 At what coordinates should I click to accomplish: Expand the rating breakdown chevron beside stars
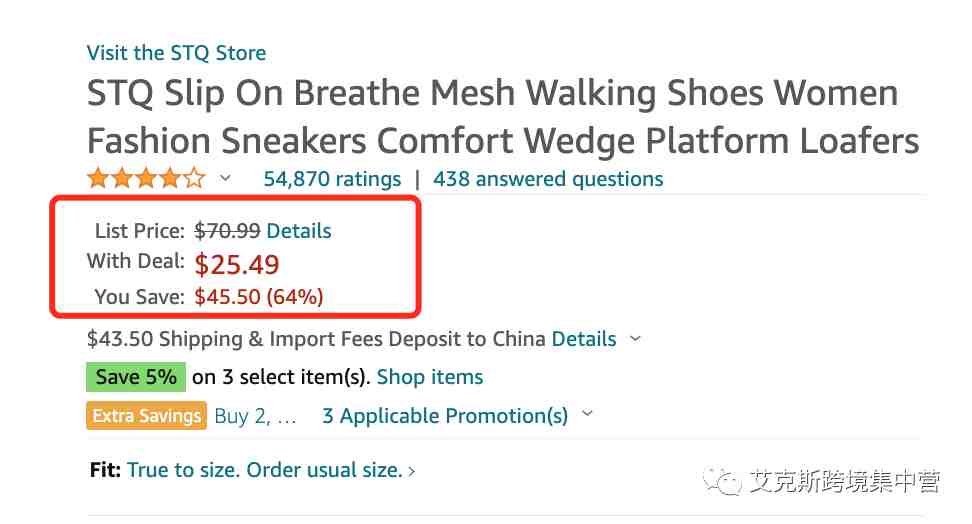[x=226, y=179]
